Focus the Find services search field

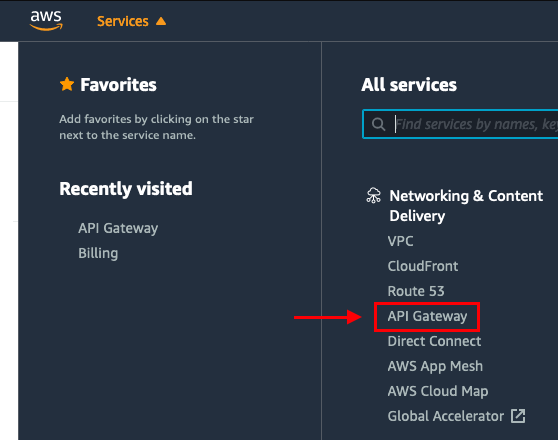(460, 124)
